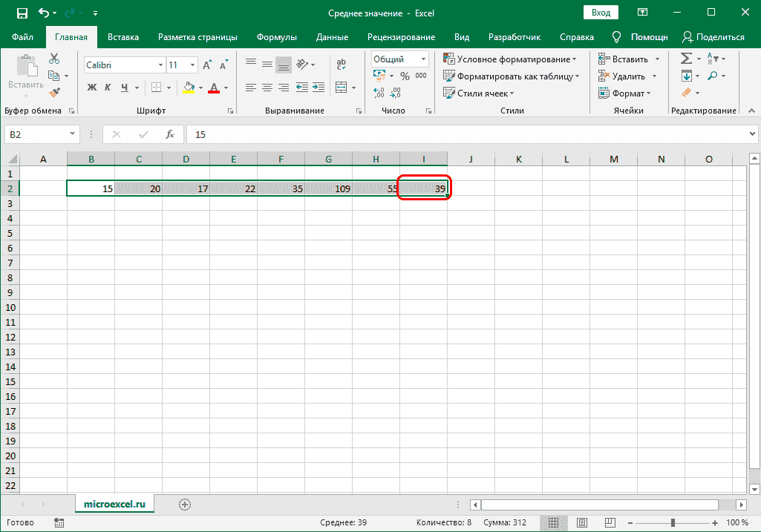Switch to Page Layout view in status bar
This screenshot has width=761, height=532.
click(582, 523)
